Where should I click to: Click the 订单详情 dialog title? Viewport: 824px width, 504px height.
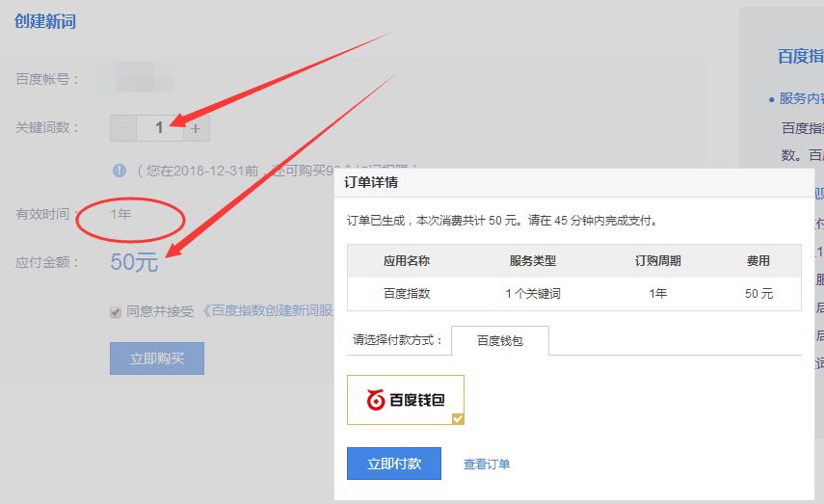tap(371, 182)
